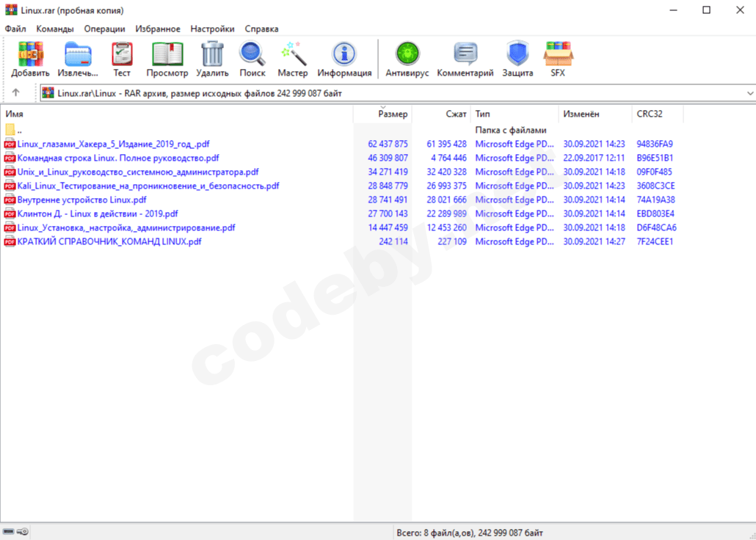The image size is (756, 540).
Task: Sort by the Изменён column header
Action: coord(595,114)
